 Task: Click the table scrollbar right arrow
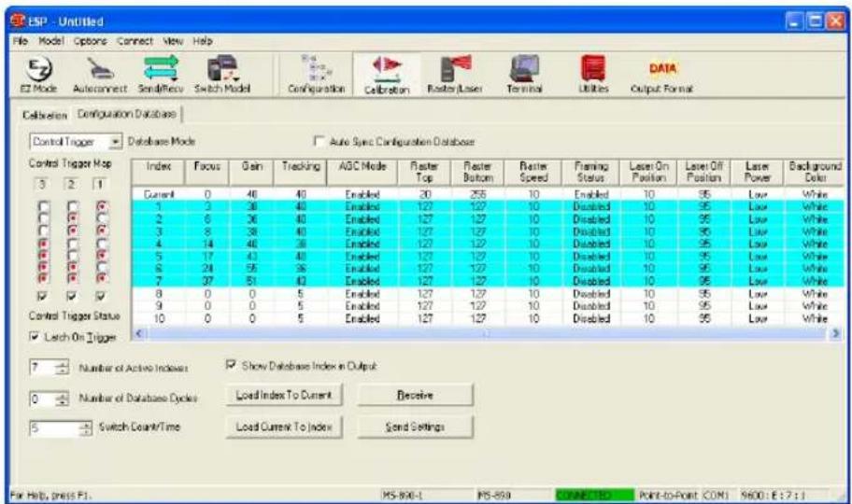click(x=835, y=333)
